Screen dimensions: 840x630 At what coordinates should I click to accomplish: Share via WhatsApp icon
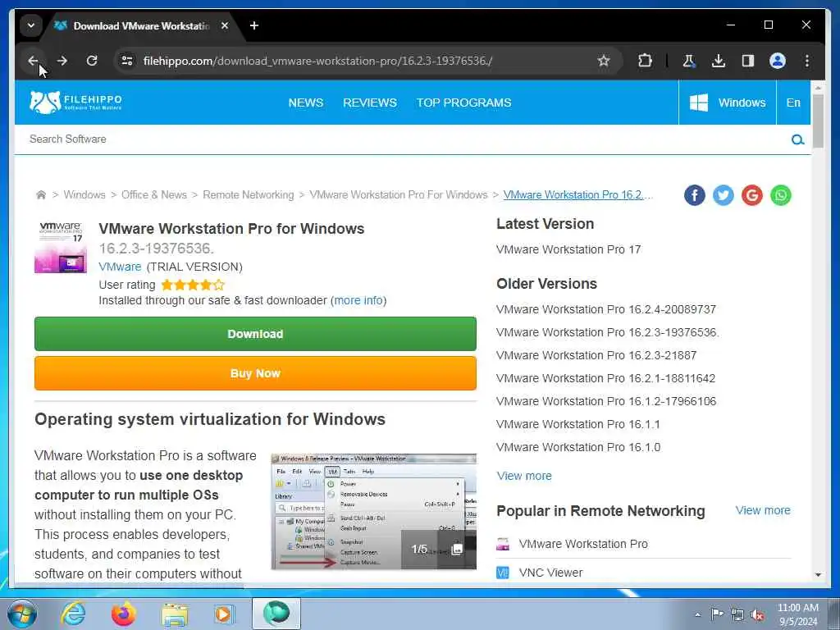(x=781, y=195)
